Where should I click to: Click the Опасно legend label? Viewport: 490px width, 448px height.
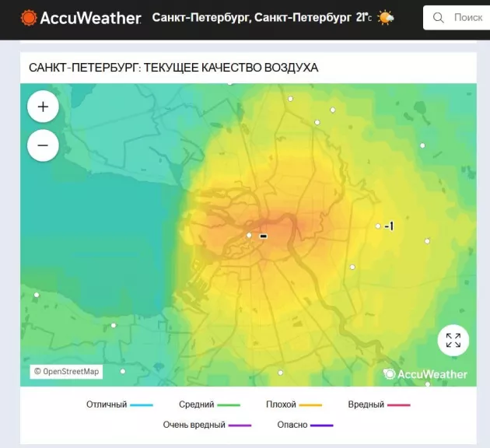(x=292, y=425)
